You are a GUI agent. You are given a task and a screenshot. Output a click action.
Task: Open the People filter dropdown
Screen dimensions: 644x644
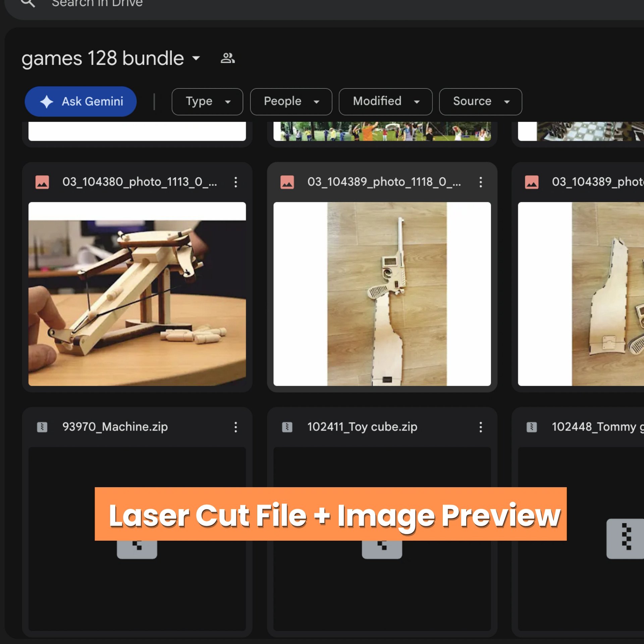pos(291,102)
